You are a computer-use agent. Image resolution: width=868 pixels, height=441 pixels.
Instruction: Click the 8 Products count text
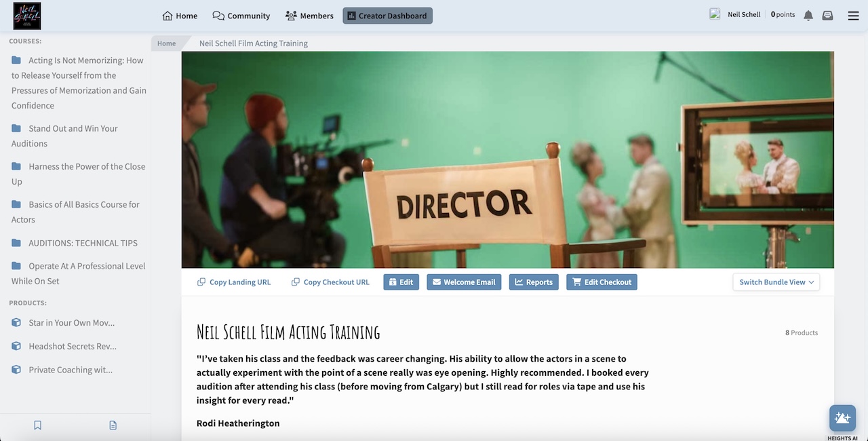coord(802,333)
